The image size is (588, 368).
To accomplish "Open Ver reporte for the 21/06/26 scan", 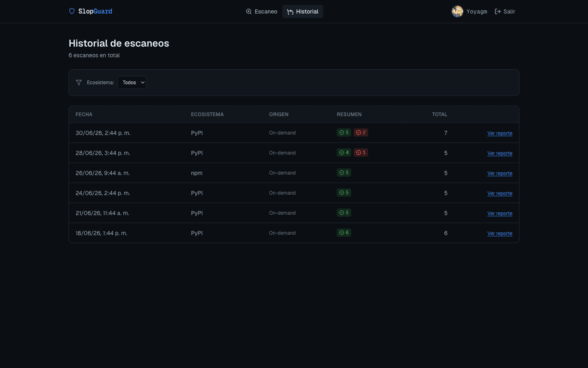I will [500, 213].
